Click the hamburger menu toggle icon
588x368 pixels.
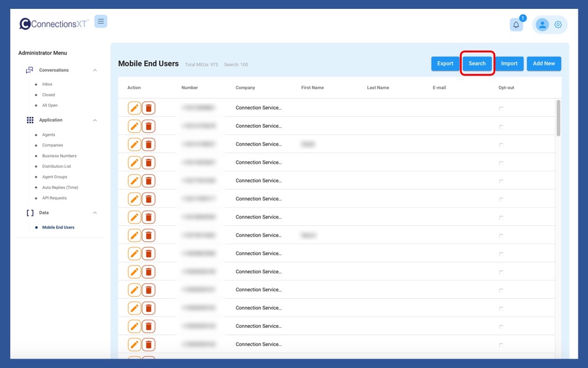click(x=101, y=22)
